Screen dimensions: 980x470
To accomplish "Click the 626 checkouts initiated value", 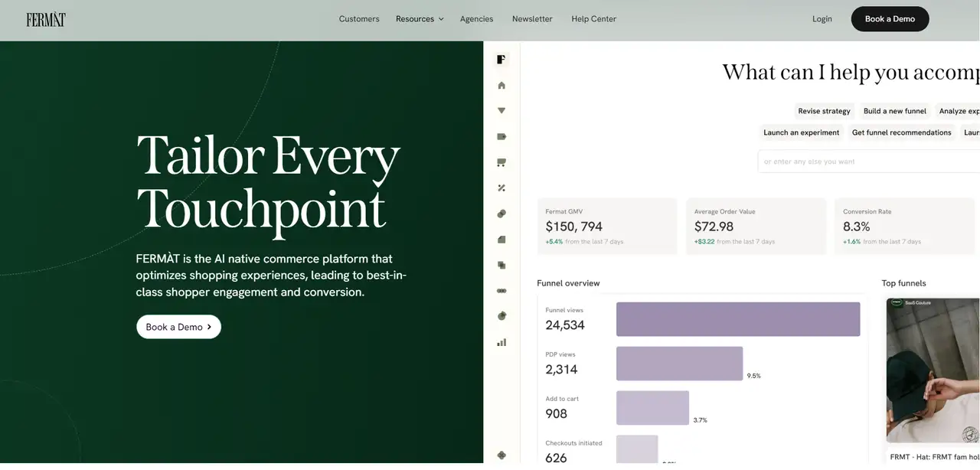I will pos(556,458).
